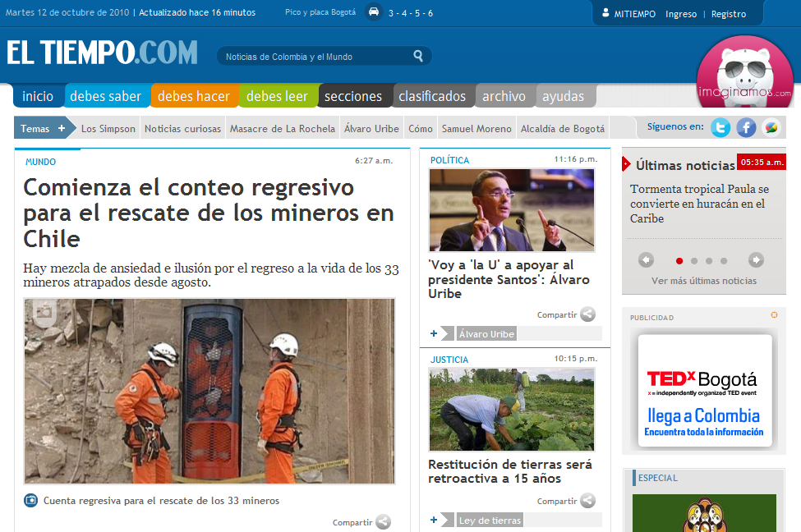
Task: Click Ver más últimas noticias link
Action: pos(704,281)
